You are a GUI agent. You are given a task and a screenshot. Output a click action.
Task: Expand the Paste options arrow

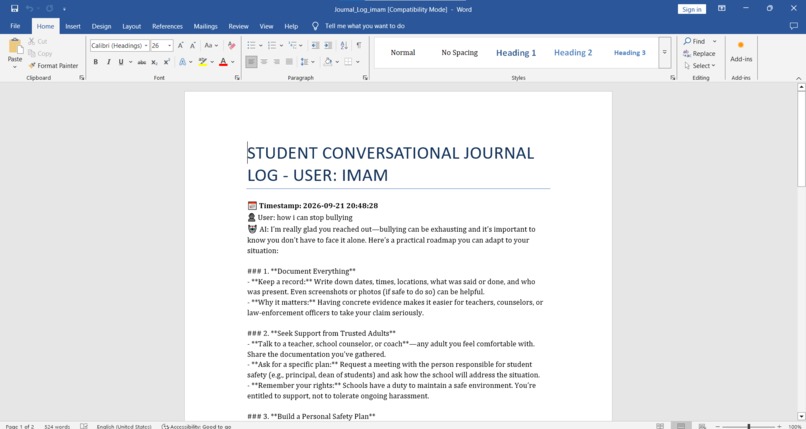tap(15, 66)
